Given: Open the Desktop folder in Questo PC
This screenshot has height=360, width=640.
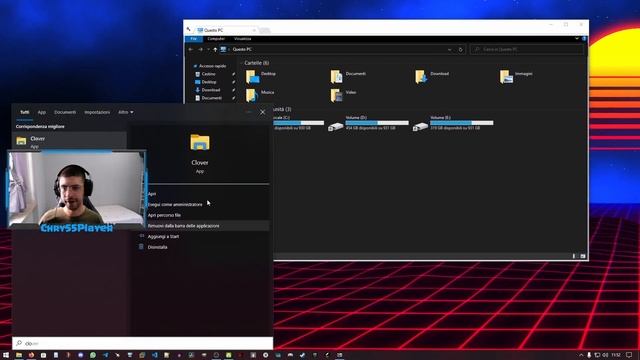Looking at the screenshot, I should click(260, 76).
